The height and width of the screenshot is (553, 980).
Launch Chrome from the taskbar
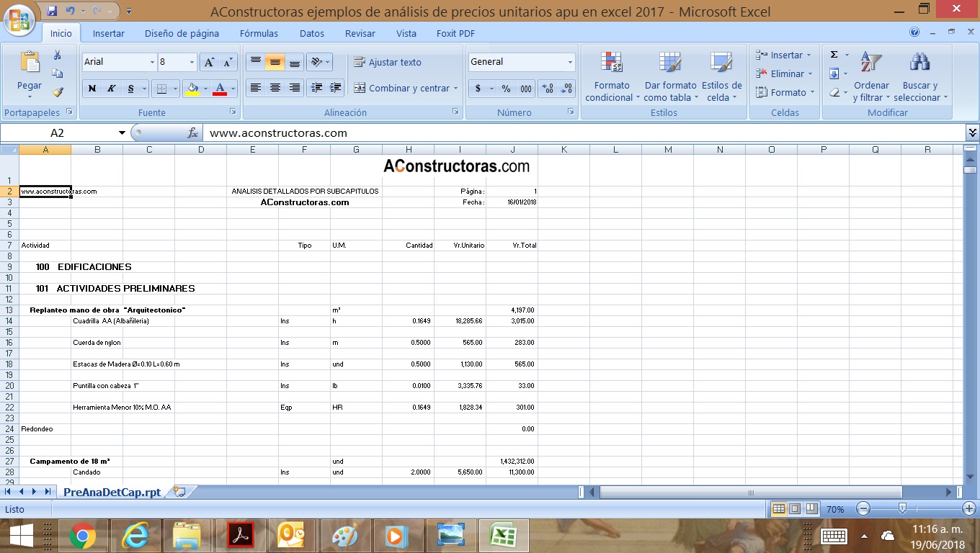pyautogui.click(x=83, y=536)
